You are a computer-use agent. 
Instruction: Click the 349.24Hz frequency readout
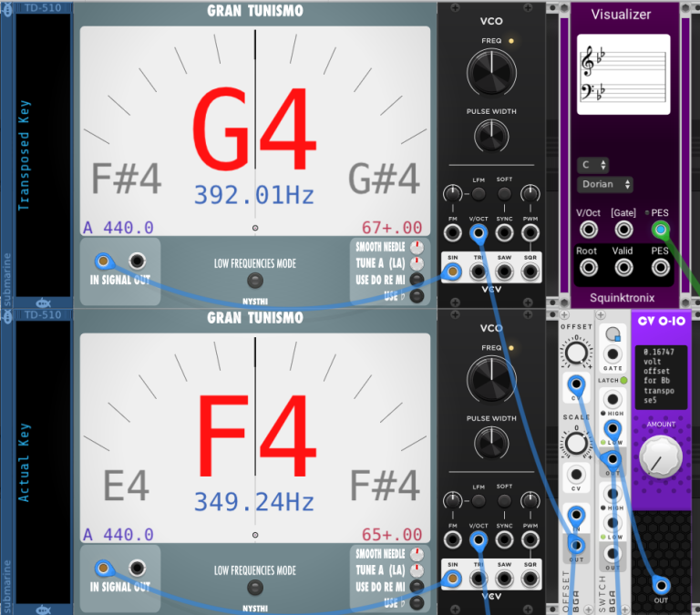click(x=254, y=502)
